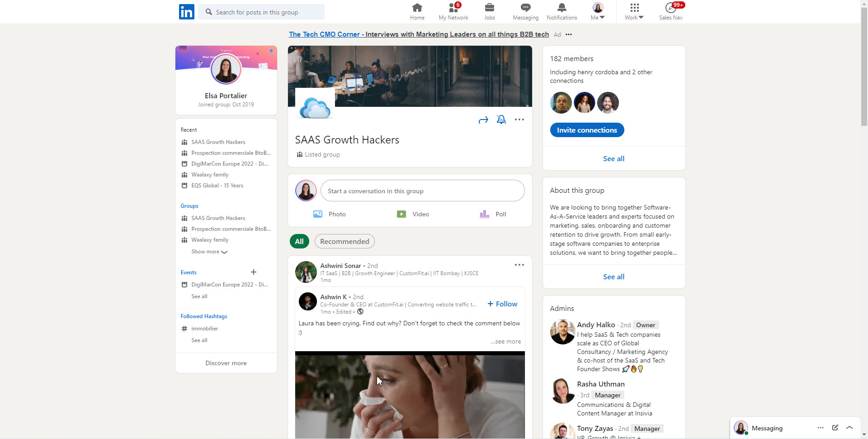Image resolution: width=868 pixels, height=439 pixels.
Task: Go to the Home nav icon
Action: (x=417, y=12)
